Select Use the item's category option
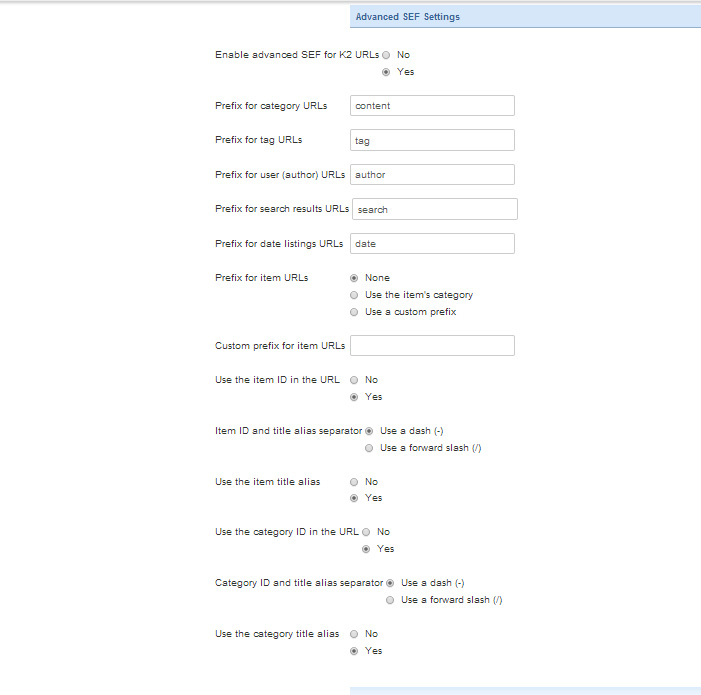Viewport: 701px width, 695px height. 354,295
